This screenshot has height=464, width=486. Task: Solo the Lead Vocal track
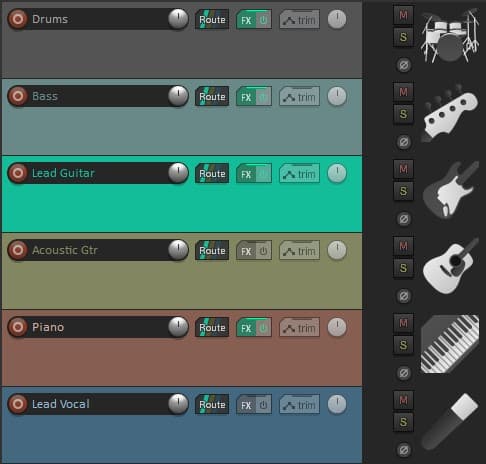pyautogui.click(x=403, y=422)
